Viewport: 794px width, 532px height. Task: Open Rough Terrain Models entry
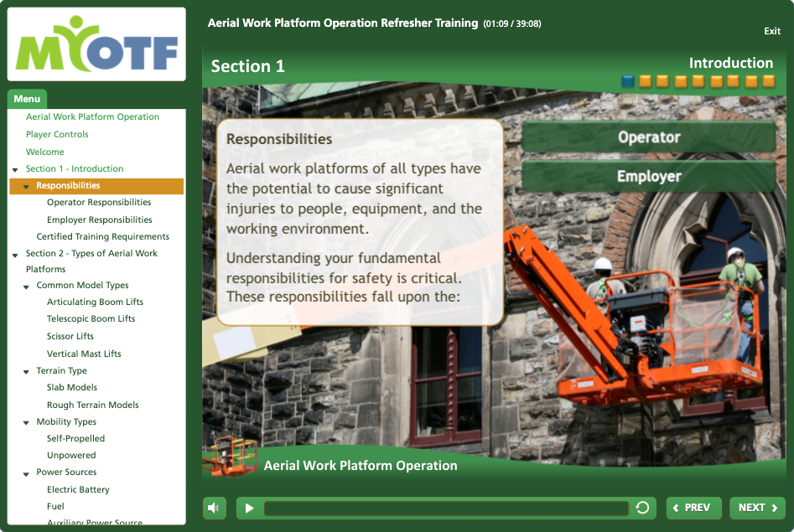point(92,405)
